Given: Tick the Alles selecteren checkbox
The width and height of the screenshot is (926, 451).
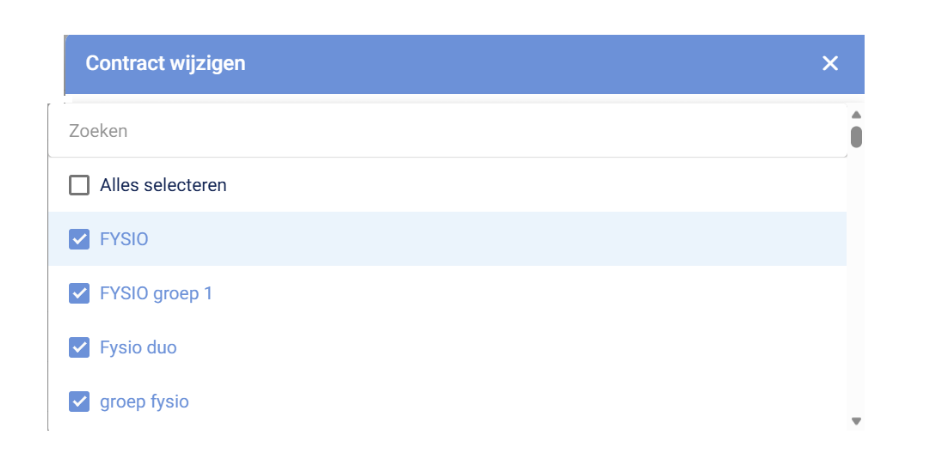Looking at the screenshot, I should point(79,186).
